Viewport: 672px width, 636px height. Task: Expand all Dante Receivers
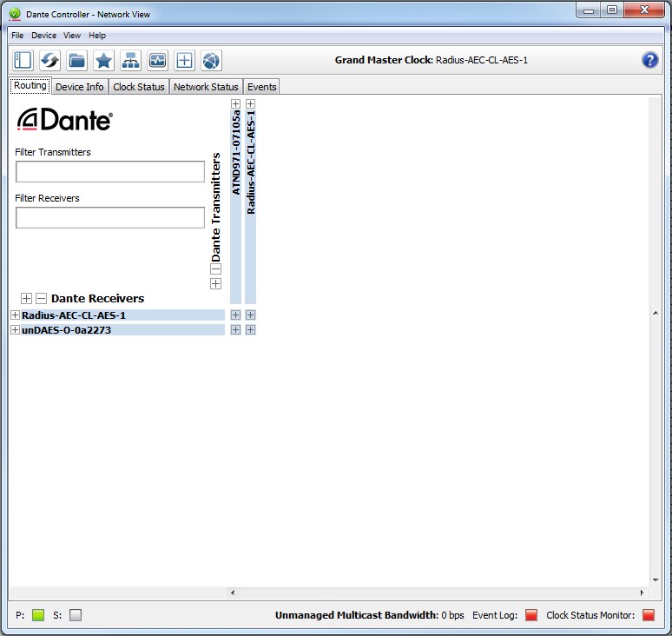point(26,298)
